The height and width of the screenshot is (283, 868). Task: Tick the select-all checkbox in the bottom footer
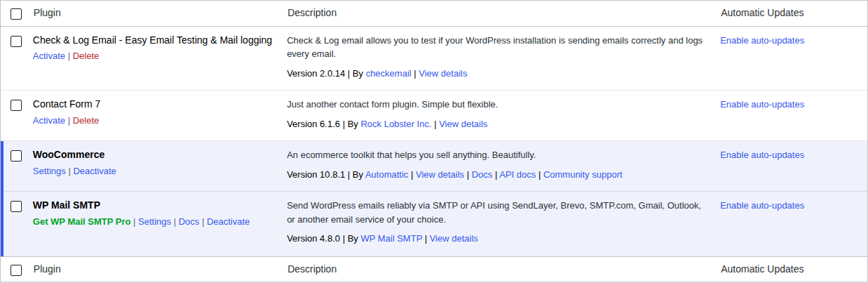pos(16,270)
